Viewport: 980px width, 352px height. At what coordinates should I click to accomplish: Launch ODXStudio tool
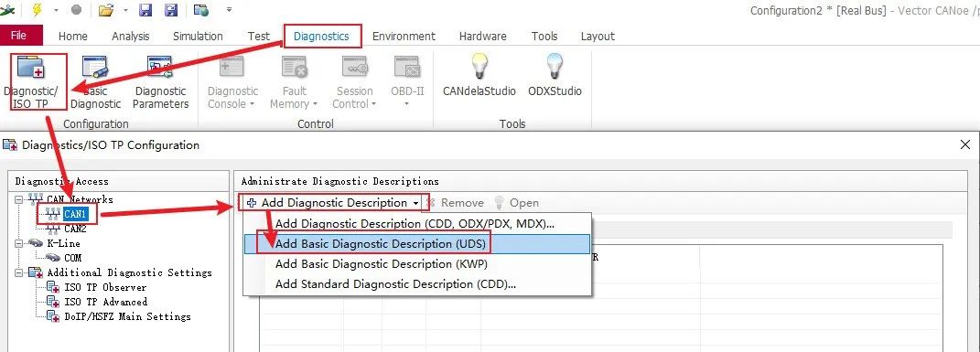[555, 75]
